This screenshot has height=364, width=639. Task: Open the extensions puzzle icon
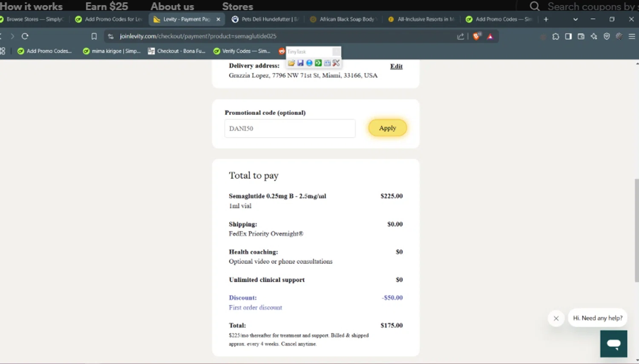[556, 36]
